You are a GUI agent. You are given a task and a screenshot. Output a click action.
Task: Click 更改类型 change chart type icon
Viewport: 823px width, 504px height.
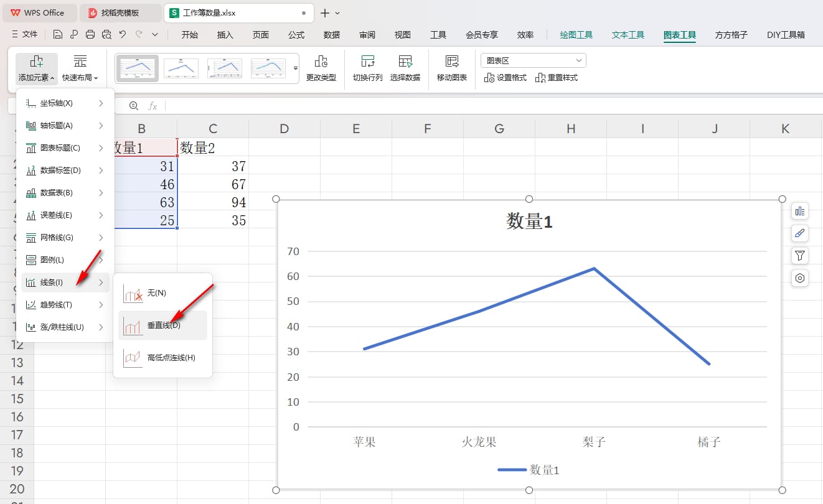coord(321,69)
